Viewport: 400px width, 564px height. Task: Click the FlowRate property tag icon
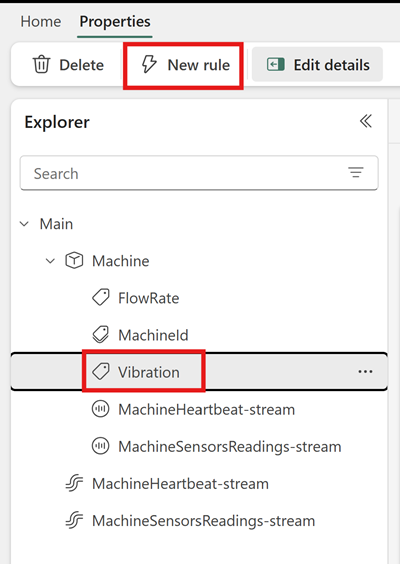[x=101, y=298]
